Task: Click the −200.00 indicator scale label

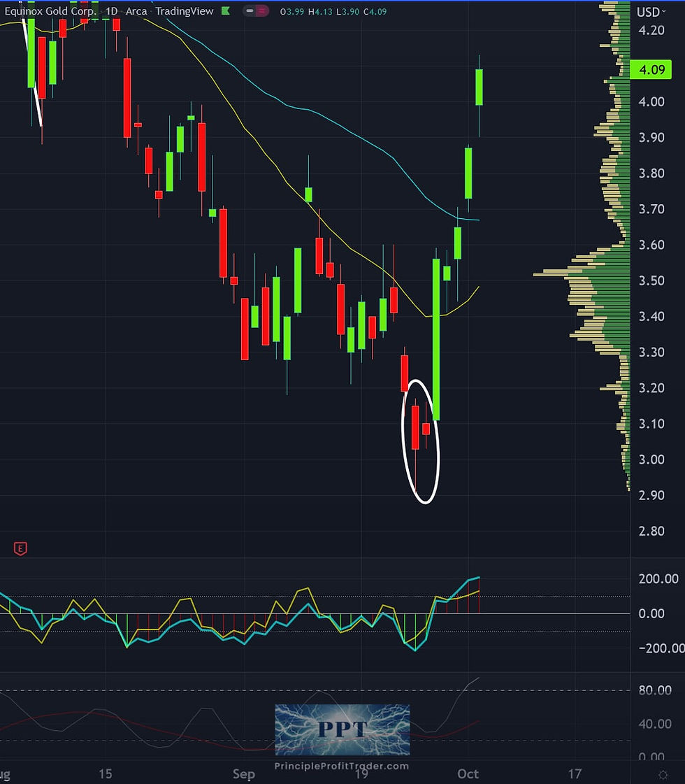Action: tap(661, 648)
